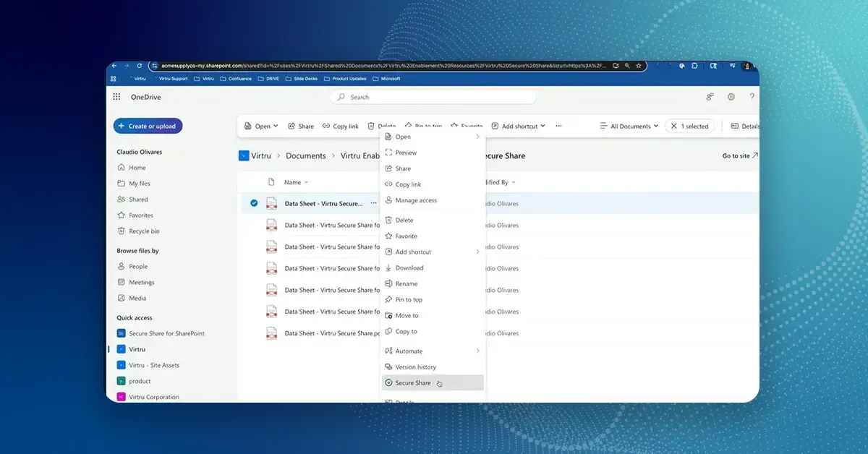Expand the All Documents view dropdown

pos(629,126)
